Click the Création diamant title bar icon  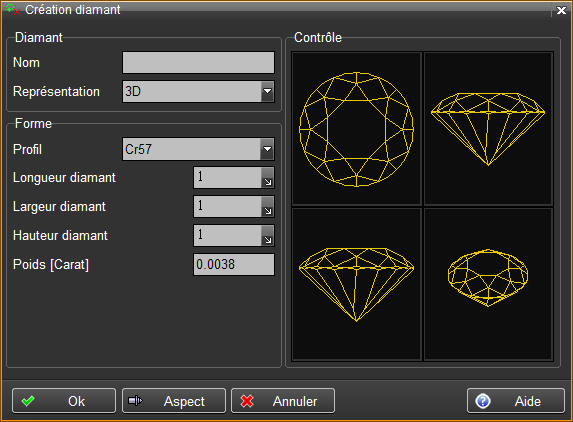(x=13, y=9)
